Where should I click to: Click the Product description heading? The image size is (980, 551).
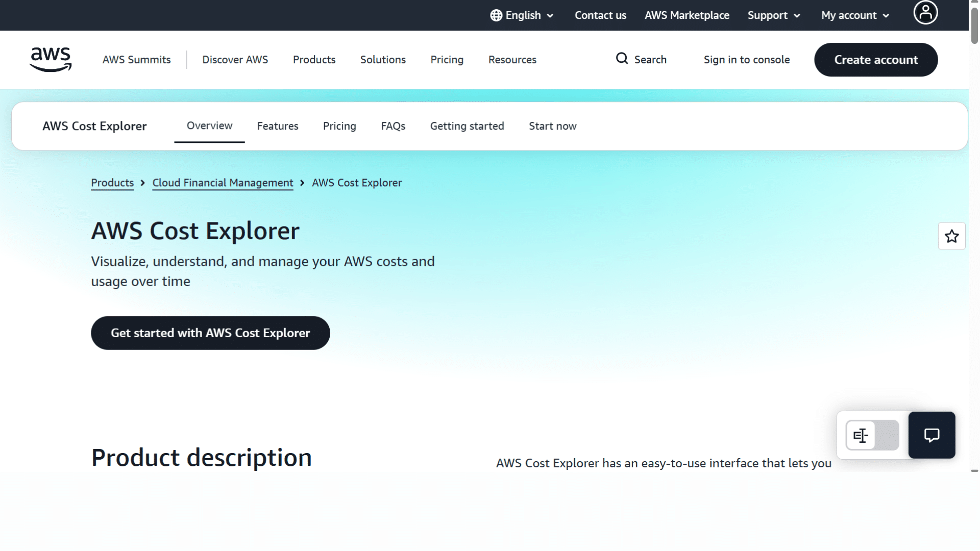pos(201,458)
